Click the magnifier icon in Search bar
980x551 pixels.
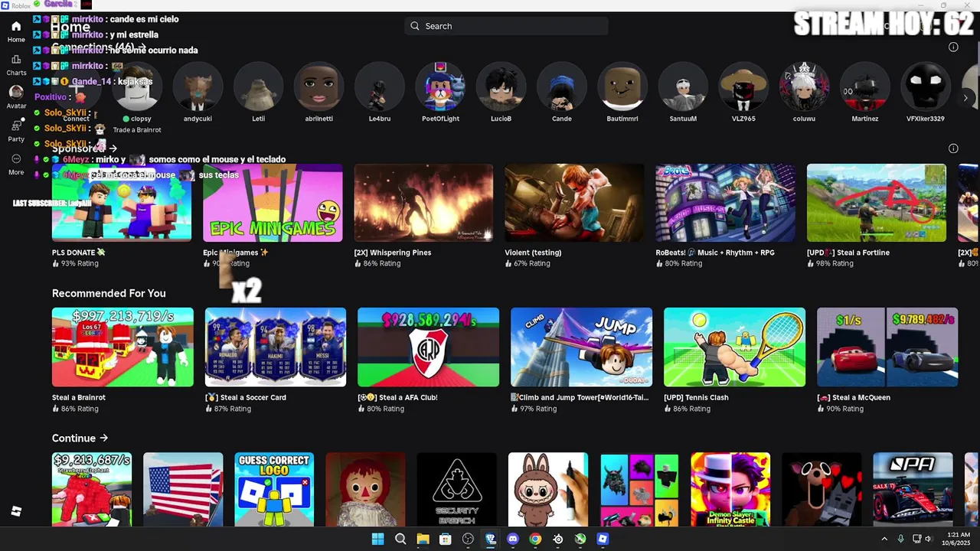415,26
